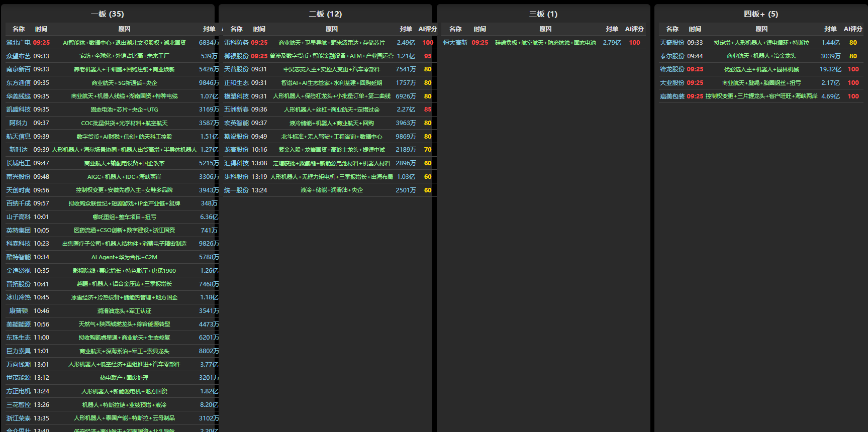Click 原因 column header in 一板 panel

(124, 29)
